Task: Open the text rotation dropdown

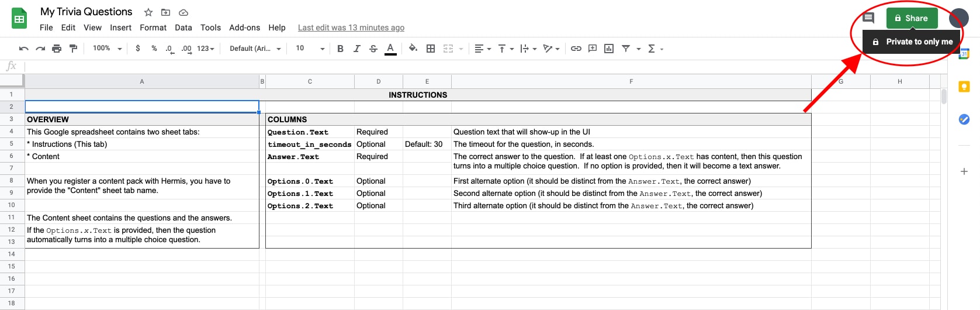Action: point(551,49)
